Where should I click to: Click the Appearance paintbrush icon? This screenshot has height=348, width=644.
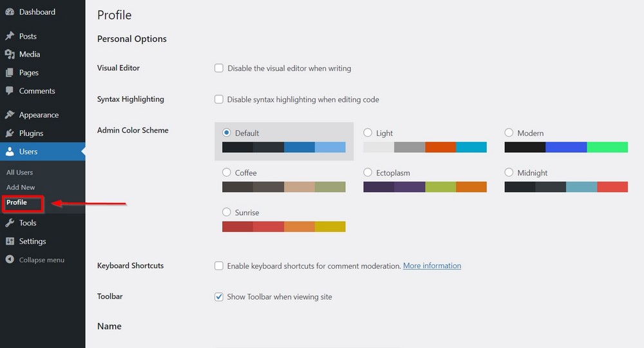(x=10, y=115)
